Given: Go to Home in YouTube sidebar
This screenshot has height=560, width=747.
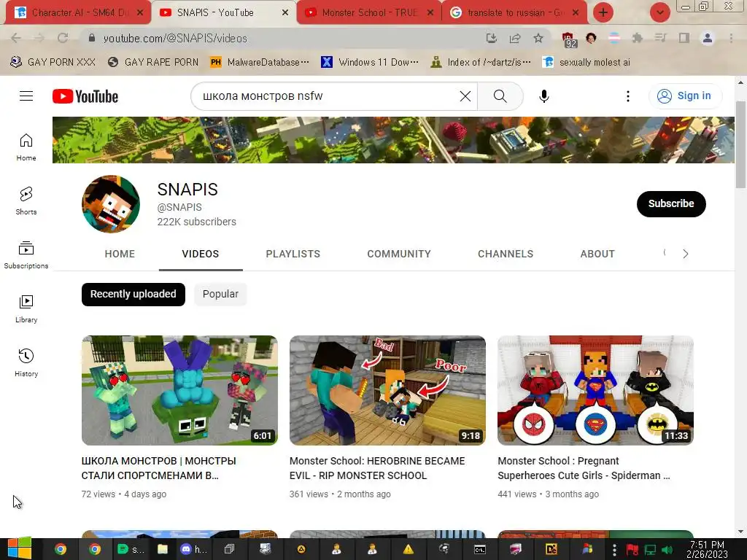Looking at the screenshot, I should (x=26, y=147).
